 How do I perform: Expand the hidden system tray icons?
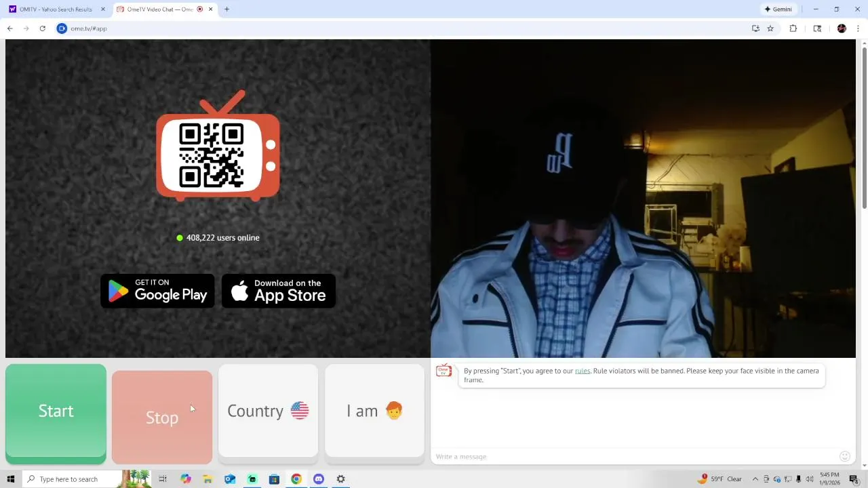(755, 479)
